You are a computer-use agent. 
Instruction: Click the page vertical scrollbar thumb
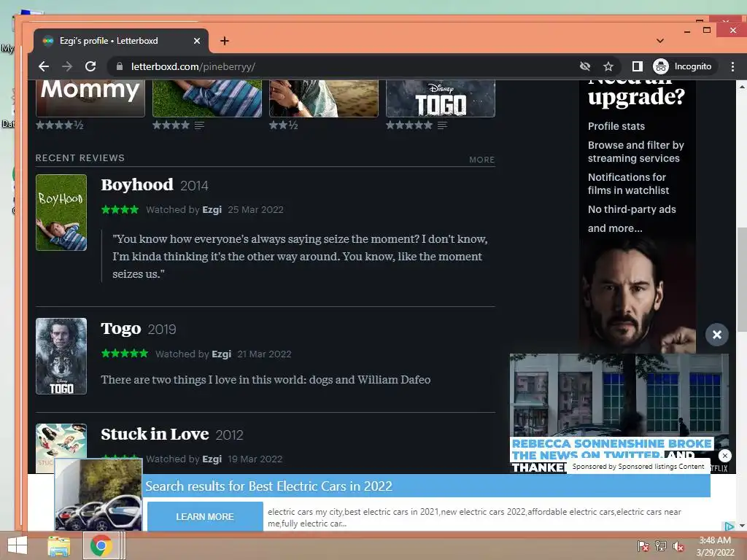(742, 280)
